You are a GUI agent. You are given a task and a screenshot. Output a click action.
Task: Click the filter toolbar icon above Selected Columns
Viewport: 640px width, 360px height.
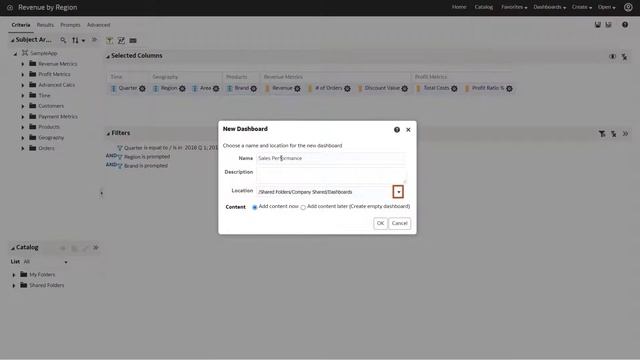pos(109,40)
